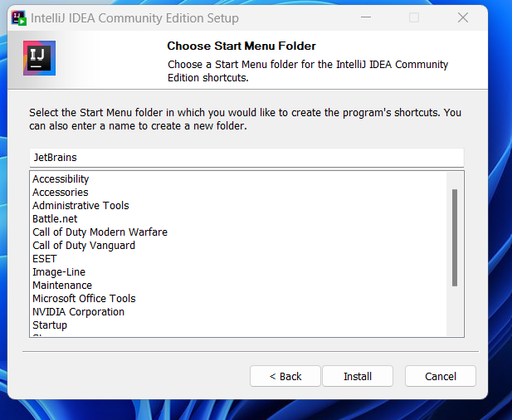Cancel the setup wizard
This screenshot has height=420, width=512.
click(x=441, y=376)
